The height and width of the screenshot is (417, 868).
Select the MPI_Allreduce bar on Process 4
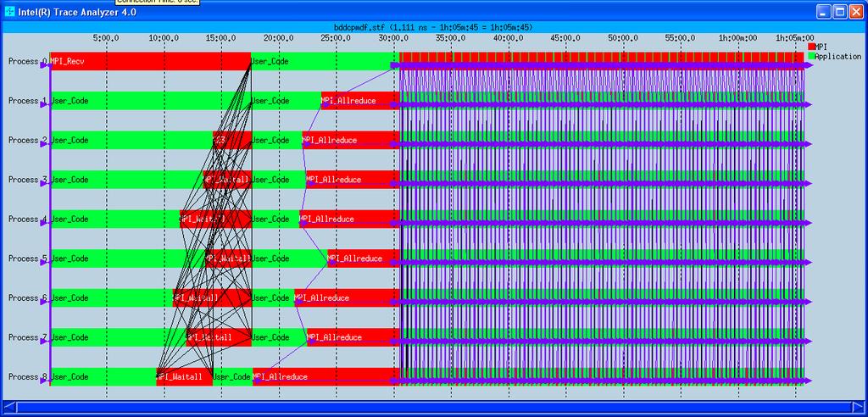click(x=349, y=219)
